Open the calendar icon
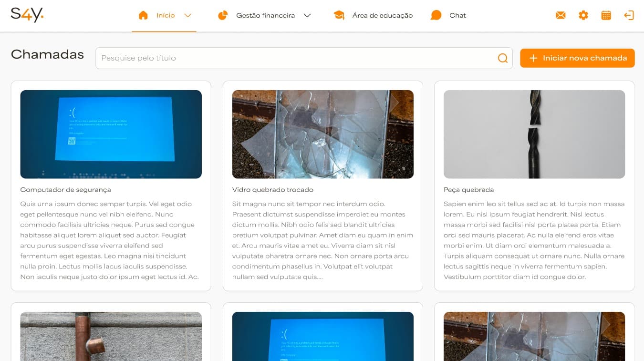 (606, 15)
